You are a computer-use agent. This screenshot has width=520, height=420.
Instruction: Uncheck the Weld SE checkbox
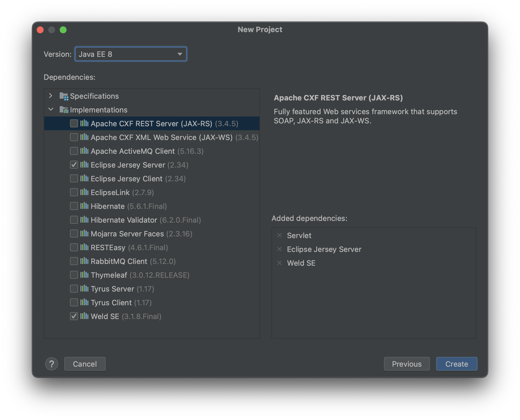[x=74, y=316]
